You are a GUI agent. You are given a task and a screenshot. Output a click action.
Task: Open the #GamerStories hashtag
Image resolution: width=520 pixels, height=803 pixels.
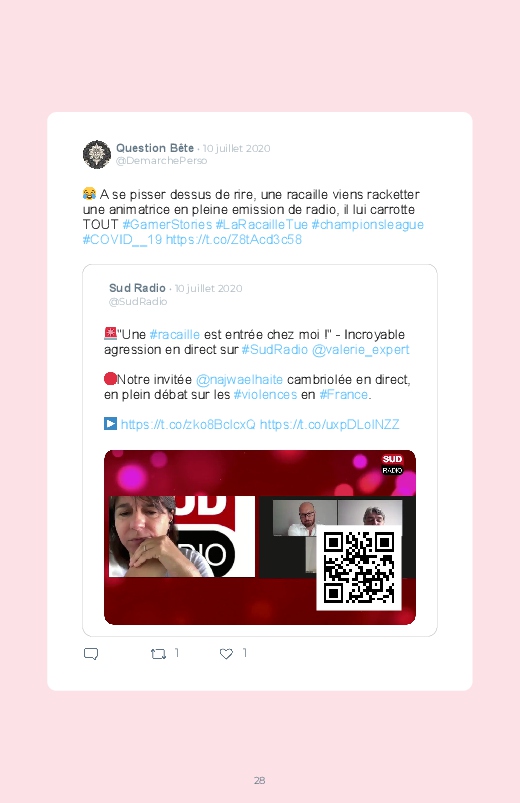[x=167, y=224]
